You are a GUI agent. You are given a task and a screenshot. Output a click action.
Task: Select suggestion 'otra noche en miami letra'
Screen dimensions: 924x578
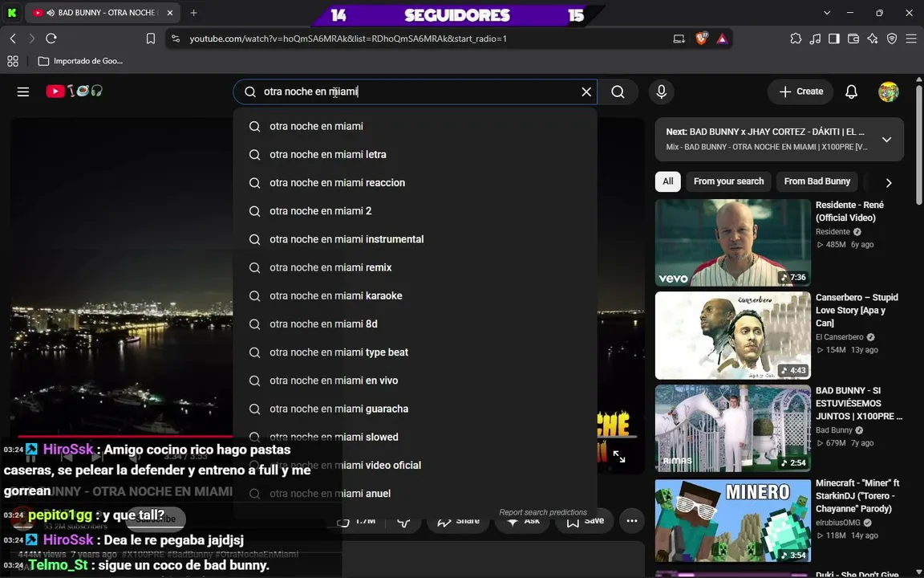[415, 154]
